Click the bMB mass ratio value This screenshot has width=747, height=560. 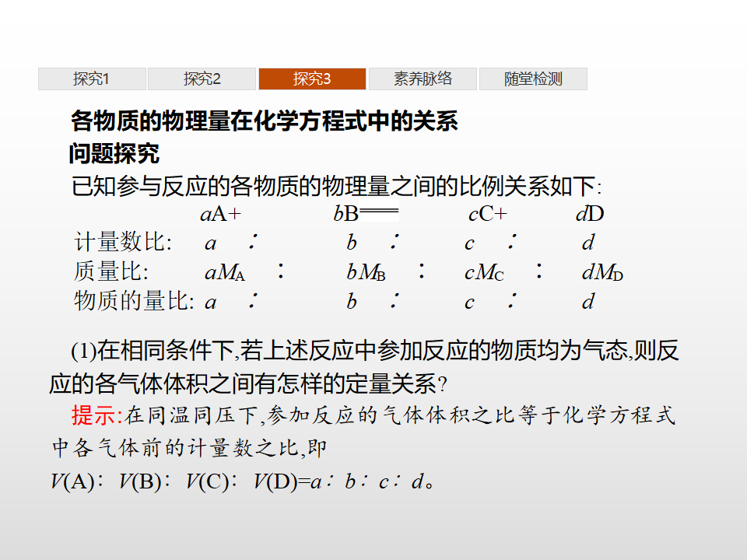point(366,272)
